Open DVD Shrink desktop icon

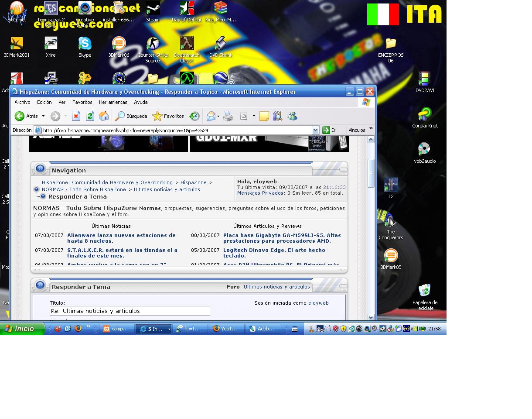point(221,47)
